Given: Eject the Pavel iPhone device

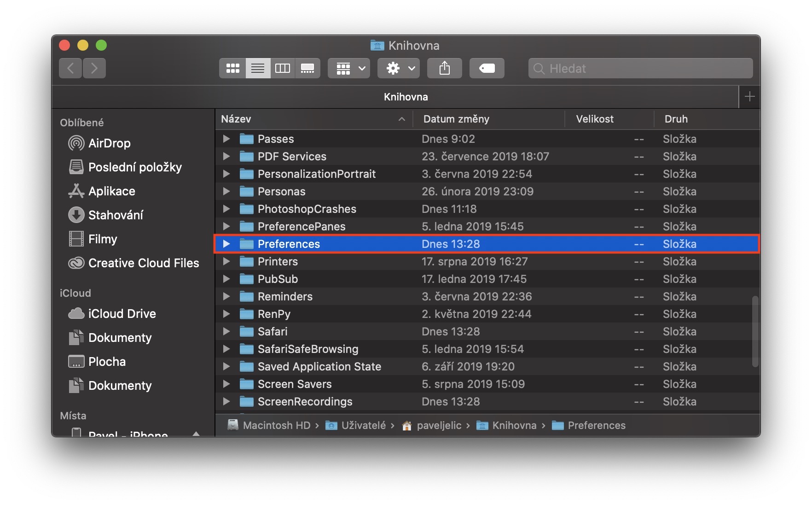Looking at the screenshot, I should click(196, 434).
